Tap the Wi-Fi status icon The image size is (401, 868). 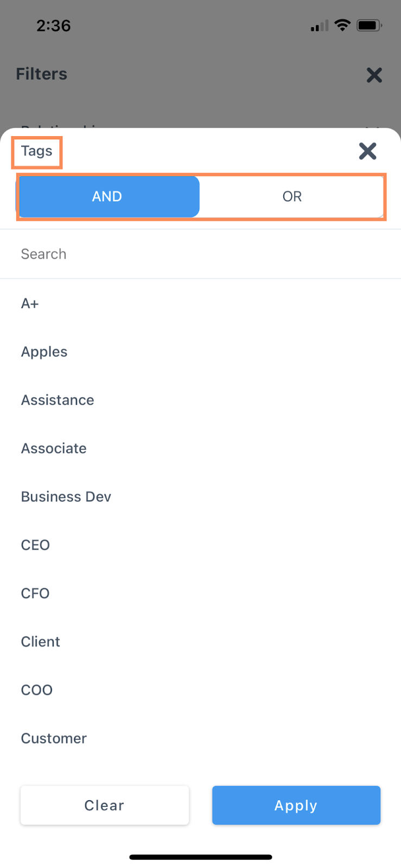point(342,25)
